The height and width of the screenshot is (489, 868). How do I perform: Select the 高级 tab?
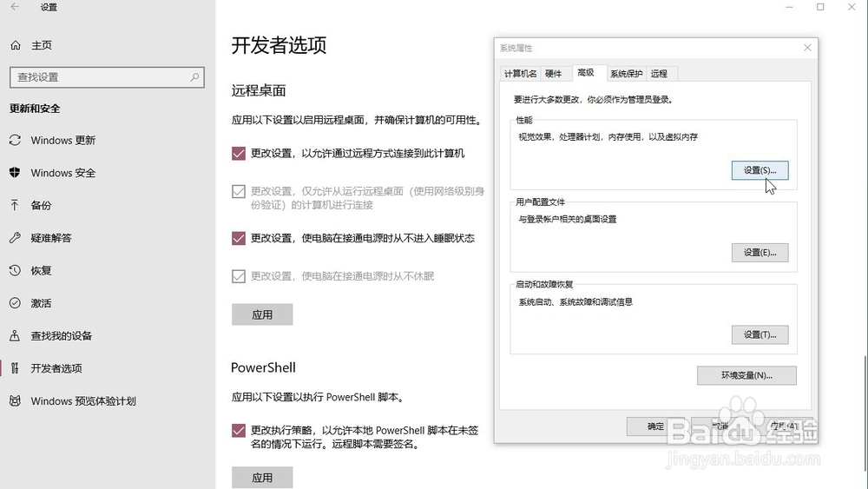[586, 73]
